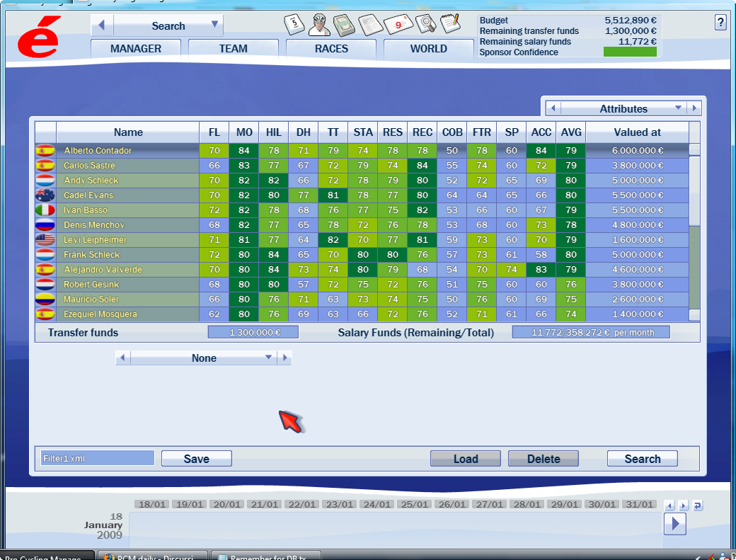Screen dimensions: 736x560
Task: Open the calendar icon in the top toolbar
Action: 294,24
